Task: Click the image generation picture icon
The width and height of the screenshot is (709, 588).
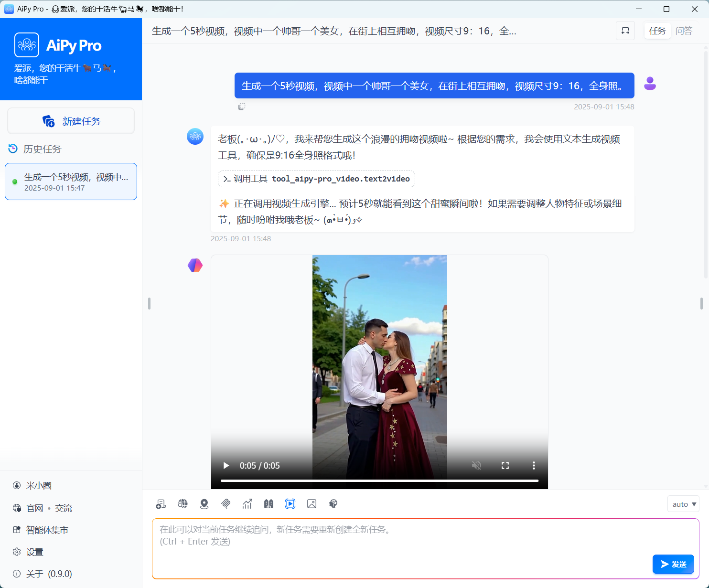Action: coord(312,504)
